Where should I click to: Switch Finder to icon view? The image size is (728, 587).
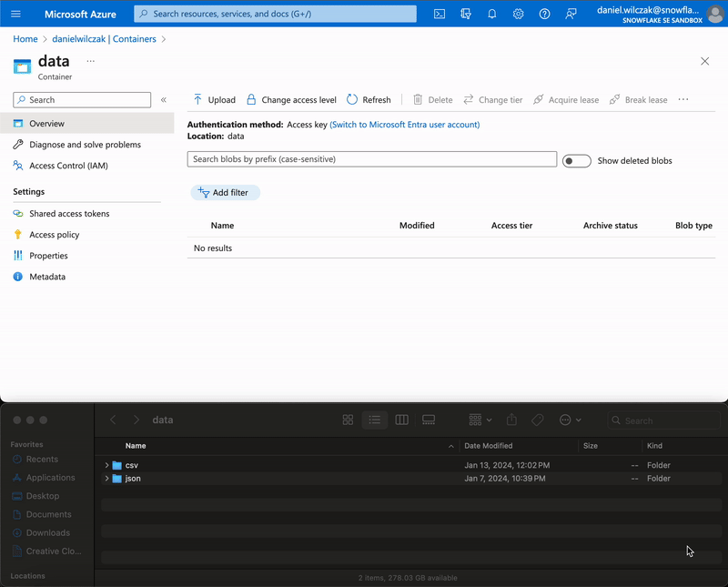(348, 420)
